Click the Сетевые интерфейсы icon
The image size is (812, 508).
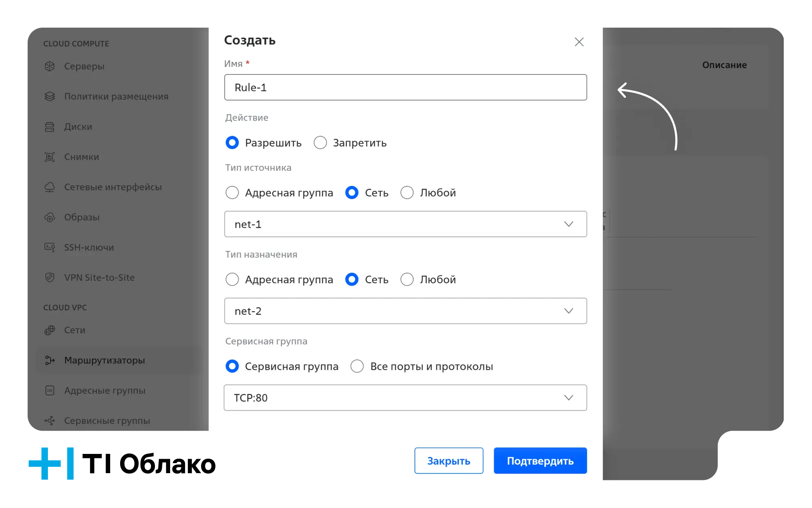50,187
